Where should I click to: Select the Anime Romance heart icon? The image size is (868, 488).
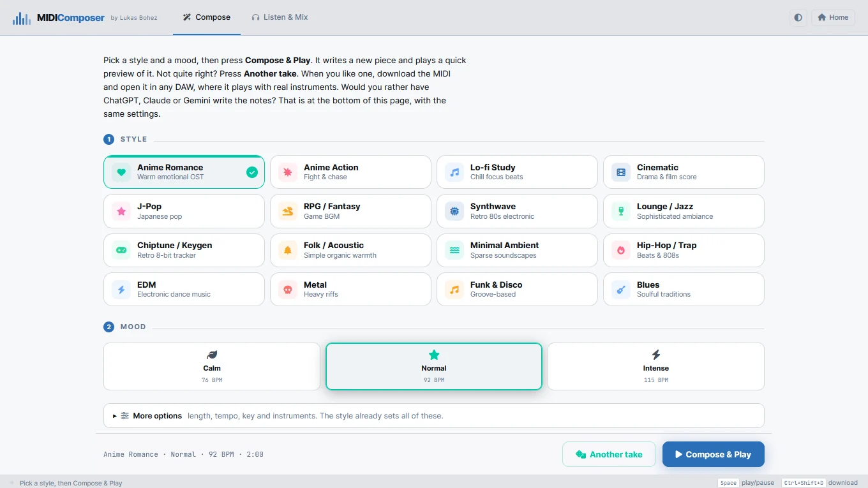pyautogui.click(x=121, y=172)
